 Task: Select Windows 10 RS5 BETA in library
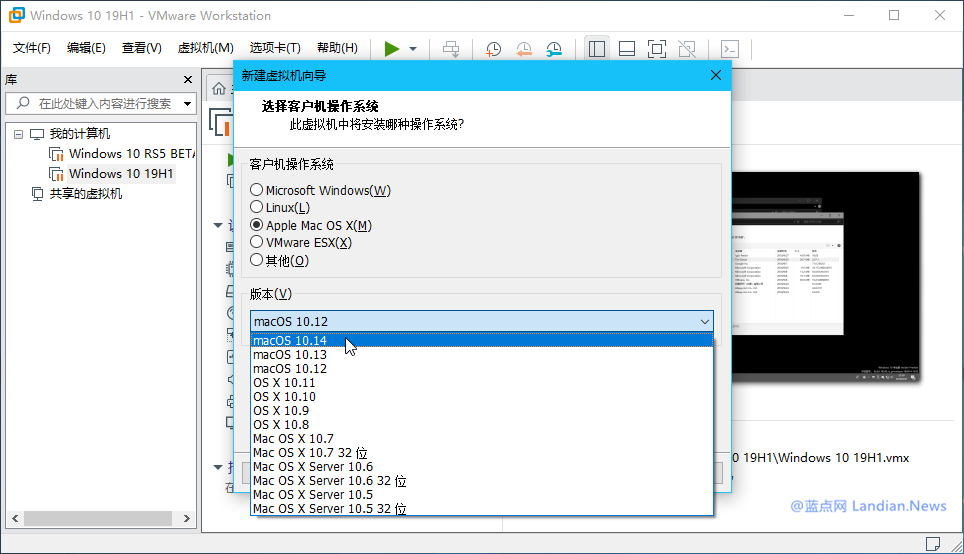122,154
